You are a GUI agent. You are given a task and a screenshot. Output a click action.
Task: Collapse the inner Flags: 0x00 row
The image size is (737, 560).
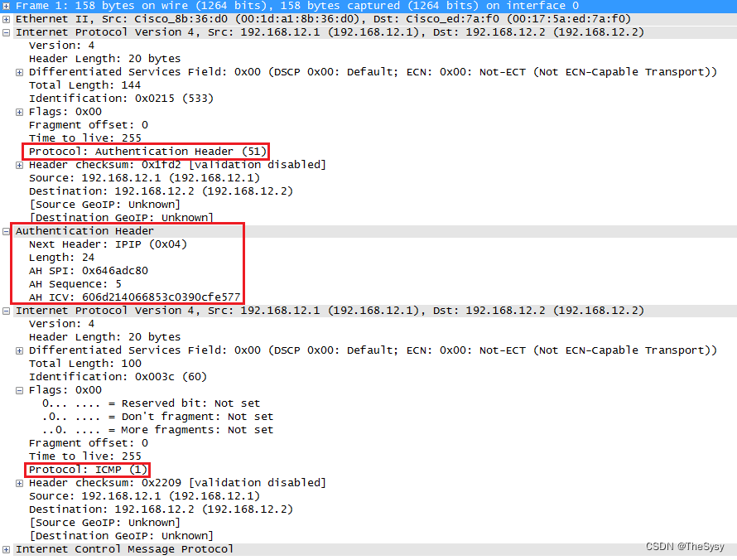19,390
